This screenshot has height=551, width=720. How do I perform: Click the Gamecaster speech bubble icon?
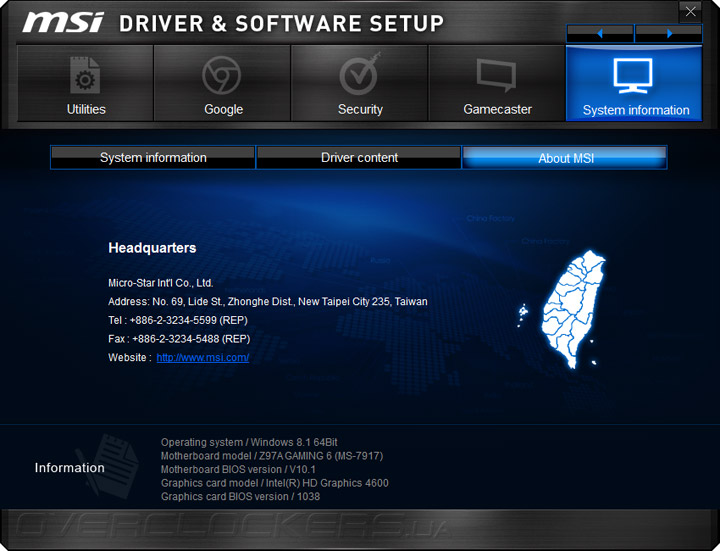pos(496,75)
